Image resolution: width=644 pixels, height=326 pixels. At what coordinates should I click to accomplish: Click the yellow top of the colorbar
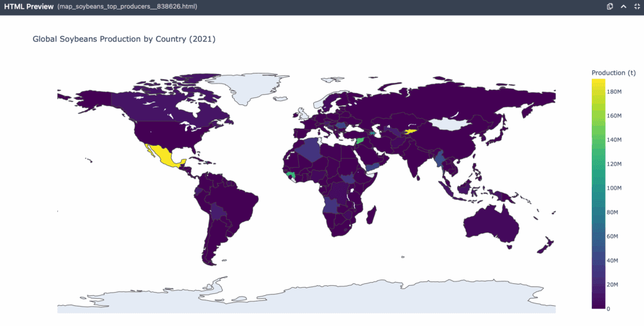pyautogui.click(x=598, y=82)
